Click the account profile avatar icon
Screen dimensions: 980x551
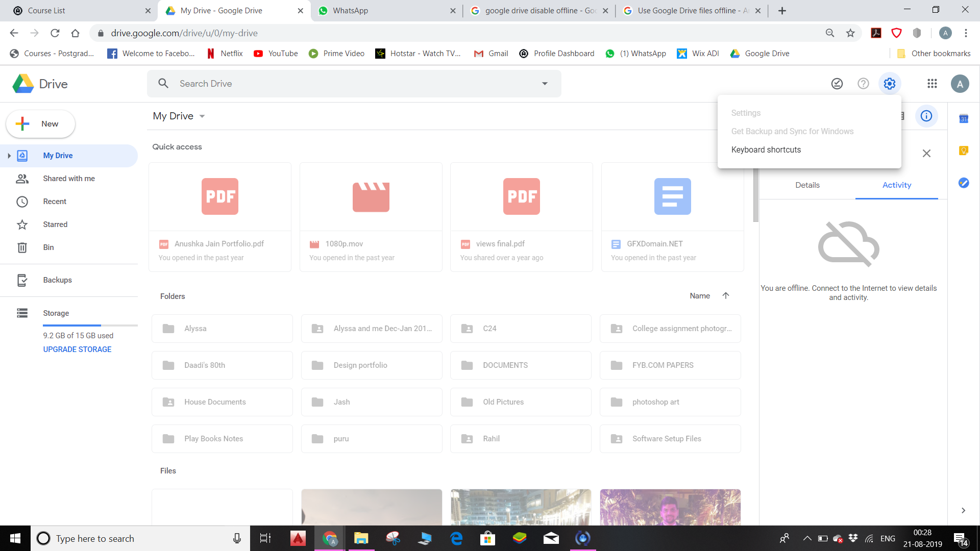point(960,84)
